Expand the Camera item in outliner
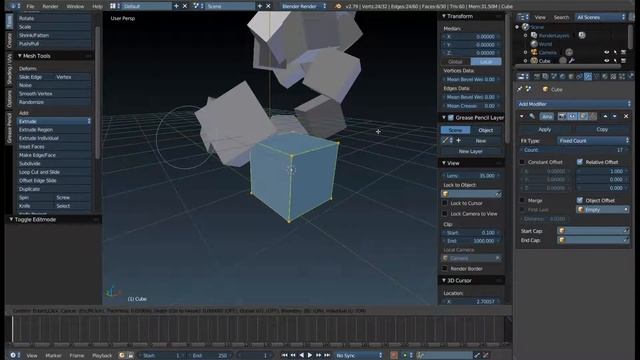 tap(526, 52)
